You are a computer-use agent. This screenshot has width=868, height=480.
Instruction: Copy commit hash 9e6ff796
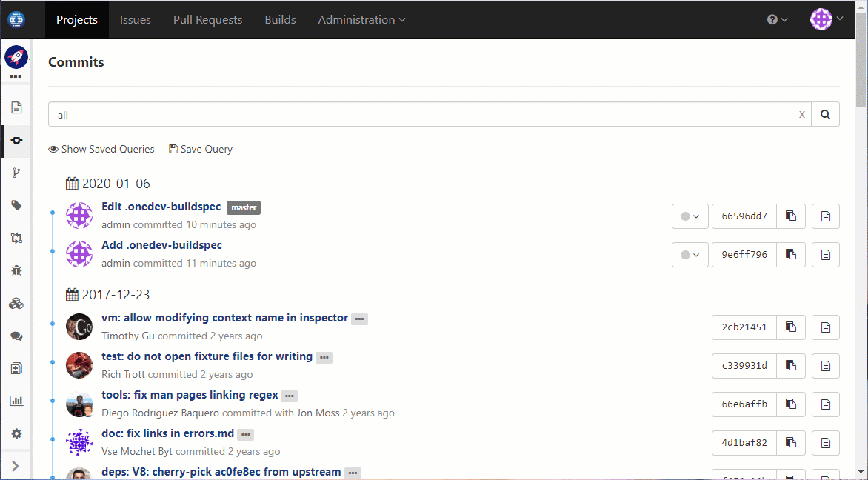791,255
